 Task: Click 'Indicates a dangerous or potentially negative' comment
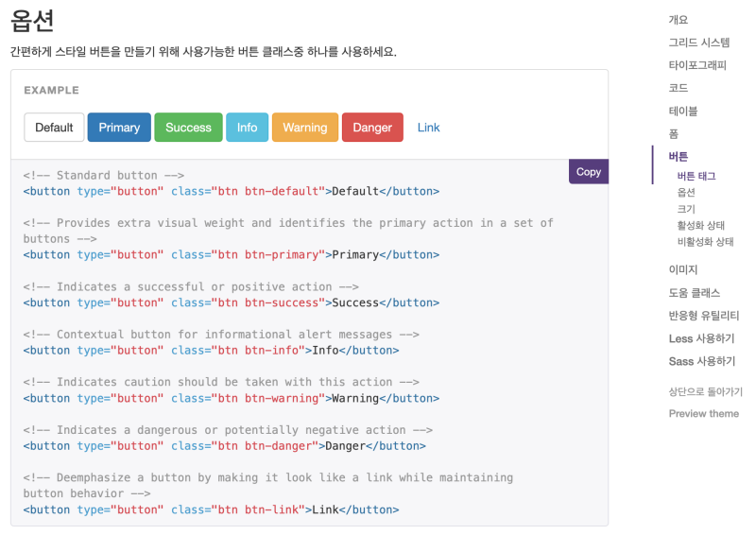point(228,430)
